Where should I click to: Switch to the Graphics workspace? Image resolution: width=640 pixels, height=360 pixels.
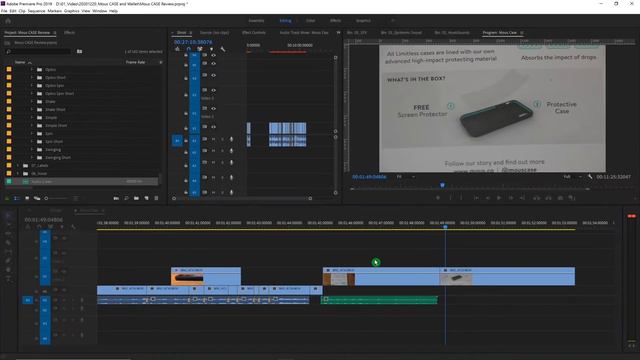pyautogui.click(x=363, y=20)
